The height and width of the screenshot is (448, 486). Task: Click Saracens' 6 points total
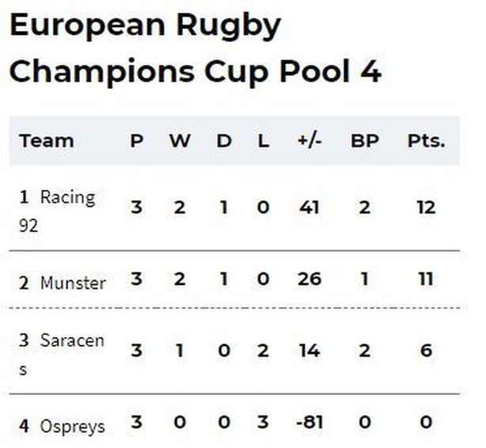[426, 351]
